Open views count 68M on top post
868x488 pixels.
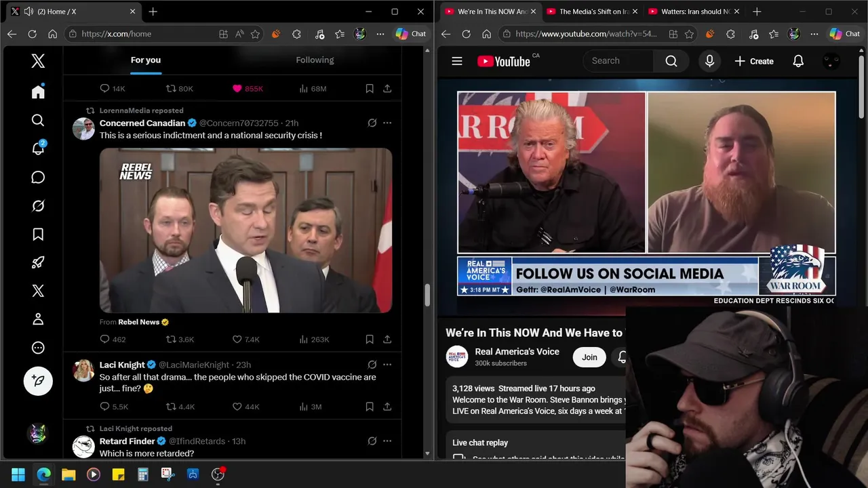(x=313, y=89)
